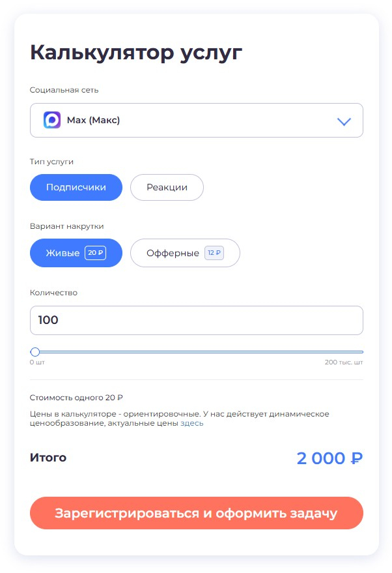392x573 pixels.
Task: Choose the Живые boost variant
Action: tap(63, 253)
